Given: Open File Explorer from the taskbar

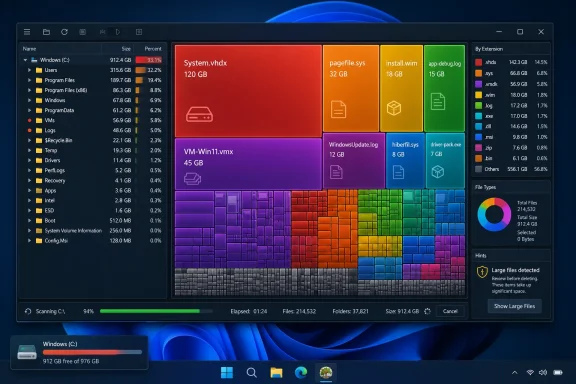Looking at the screenshot, I should click(x=276, y=373).
